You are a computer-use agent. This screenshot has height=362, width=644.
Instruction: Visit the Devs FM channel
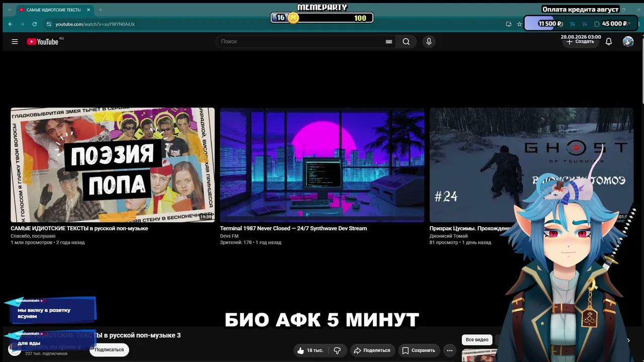tap(229, 236)
